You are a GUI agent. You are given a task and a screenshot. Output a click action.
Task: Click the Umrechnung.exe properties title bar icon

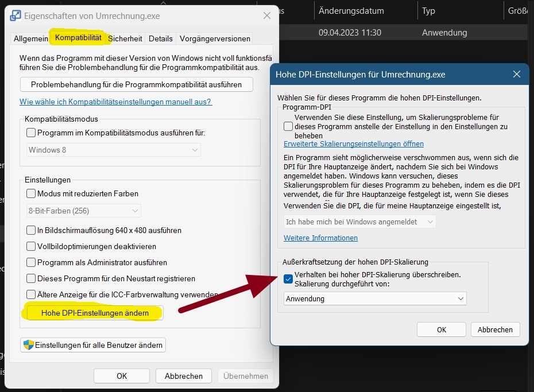click(16, 16)
